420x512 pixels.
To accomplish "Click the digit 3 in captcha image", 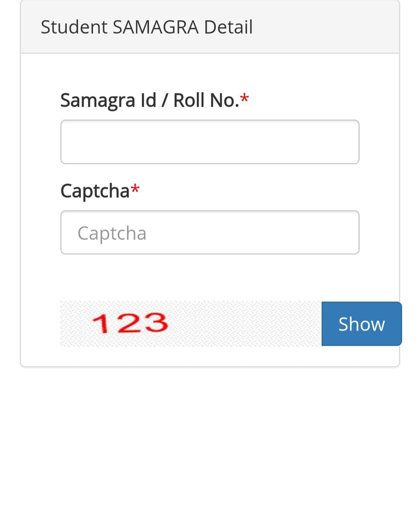I will [154, 323].
